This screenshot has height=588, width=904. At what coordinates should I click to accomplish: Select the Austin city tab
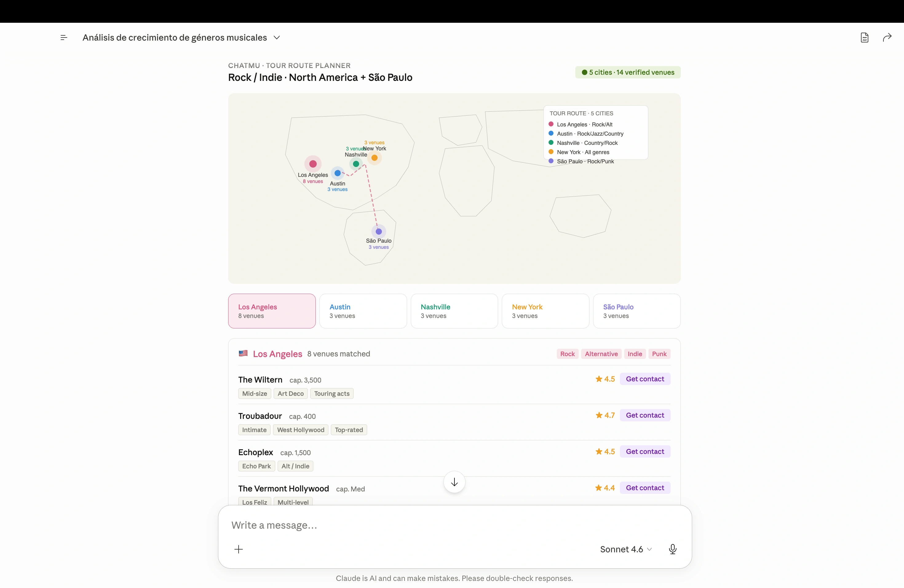[363, 311]
